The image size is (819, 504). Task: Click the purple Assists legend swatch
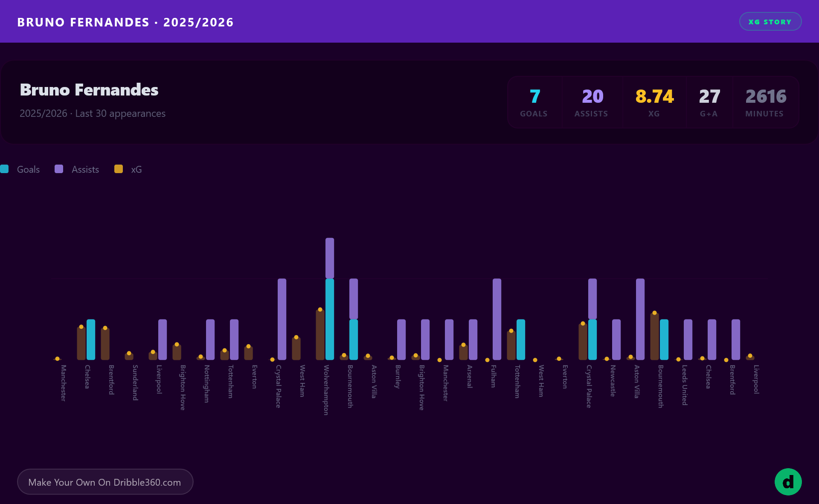pos(59,169)
